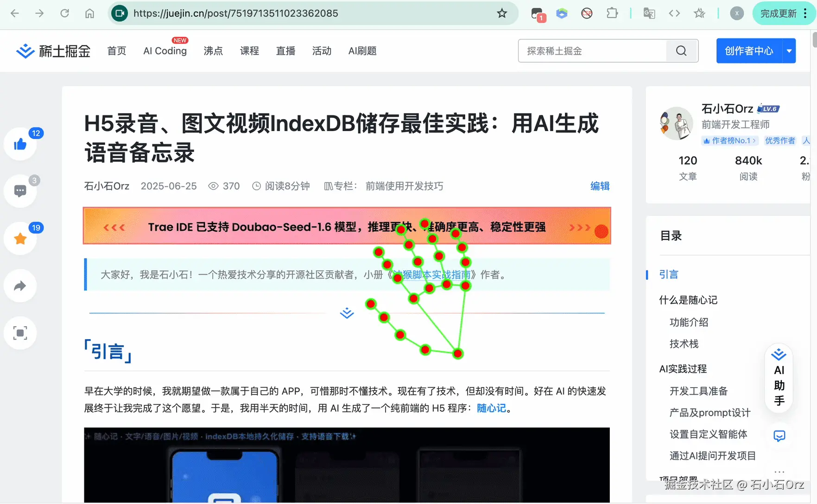Open the 活动 nav item
The image size is (817, 504).
click(x=322, y=51)
